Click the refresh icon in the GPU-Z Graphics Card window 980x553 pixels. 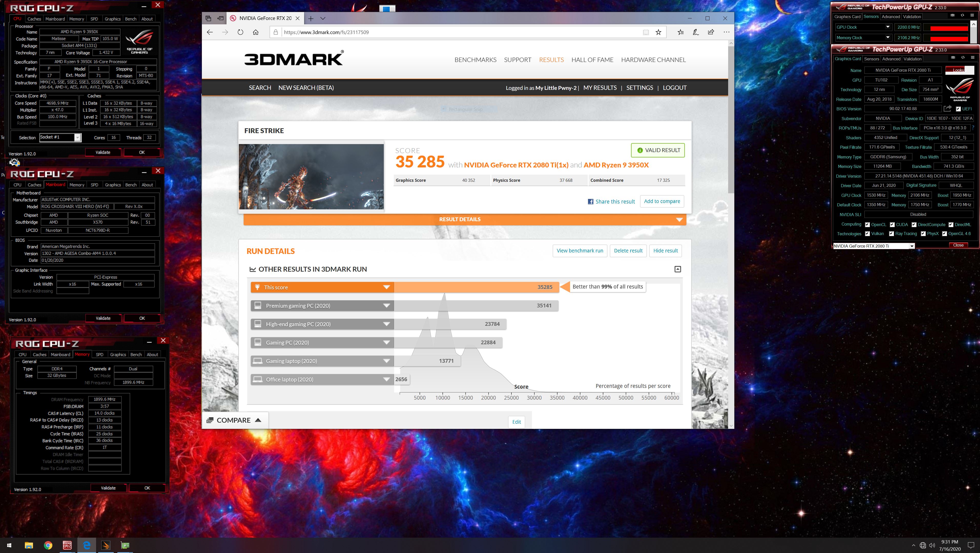click(x=963, y=58)
